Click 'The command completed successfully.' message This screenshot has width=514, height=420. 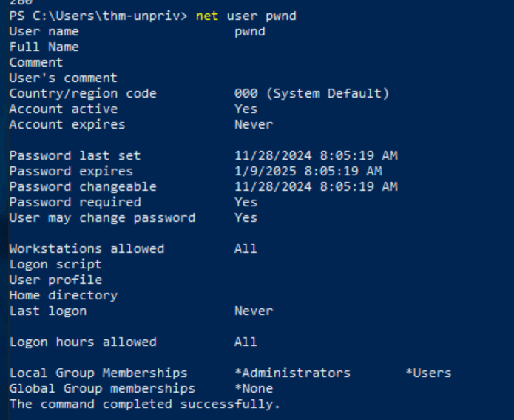pyautogui.click(x=145, y=404)
